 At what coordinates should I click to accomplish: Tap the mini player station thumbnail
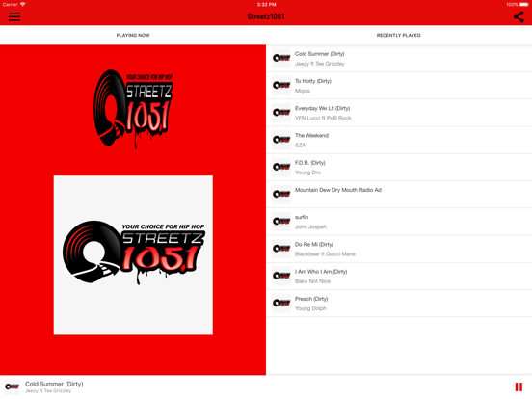coord(12,386)
